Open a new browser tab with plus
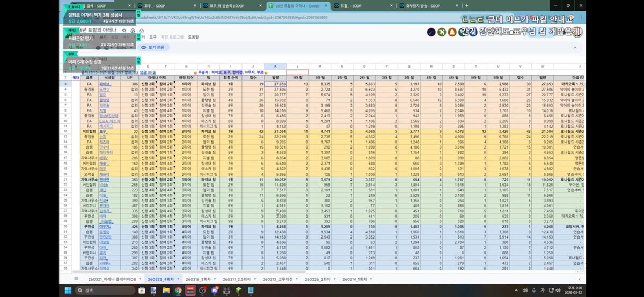This screenshot has width=644, height=297. pyautogui.click(x=466, y=5)
